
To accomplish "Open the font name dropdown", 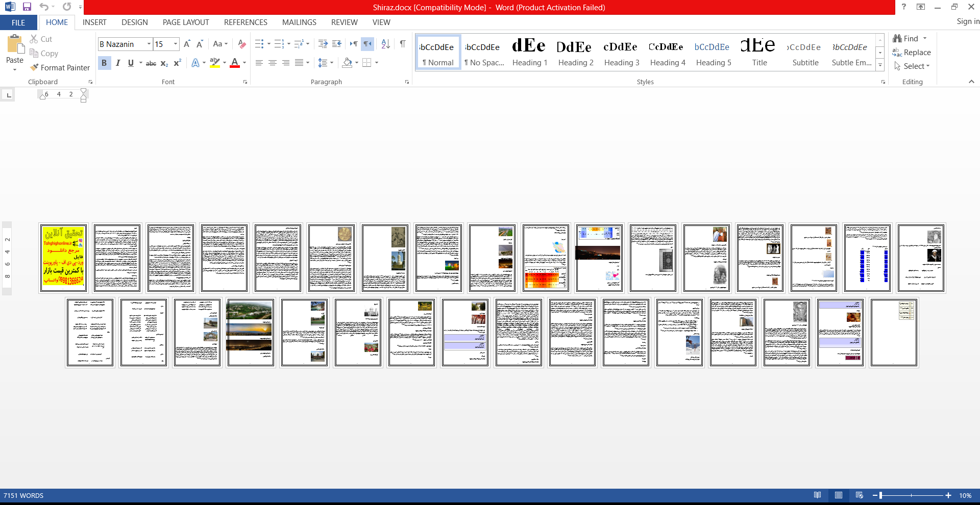I will point(149,44).
